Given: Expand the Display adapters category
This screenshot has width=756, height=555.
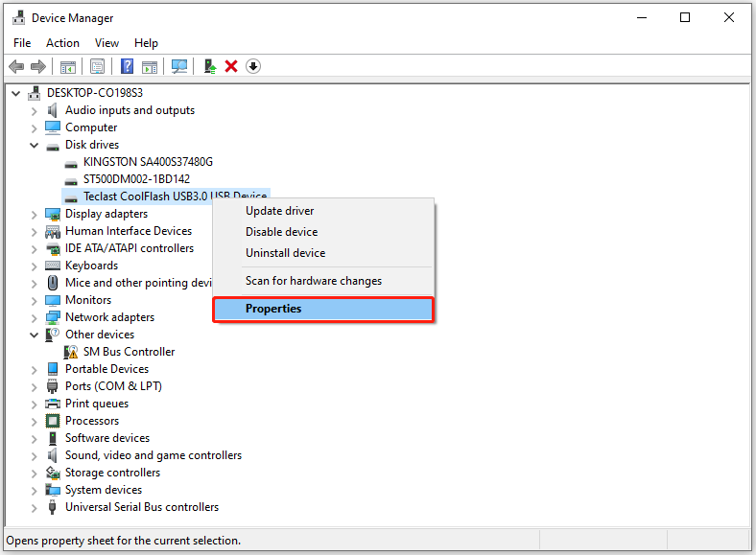Looking at the screenshot, I should pyautogui.click(x=34, y=215).
